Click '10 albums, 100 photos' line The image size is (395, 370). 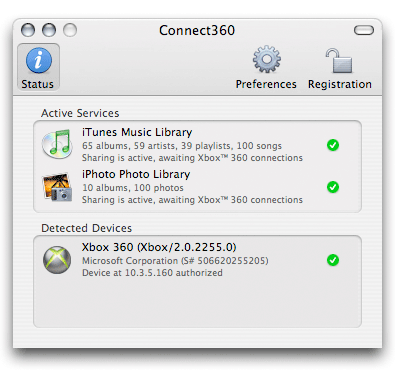click(133, 188)
